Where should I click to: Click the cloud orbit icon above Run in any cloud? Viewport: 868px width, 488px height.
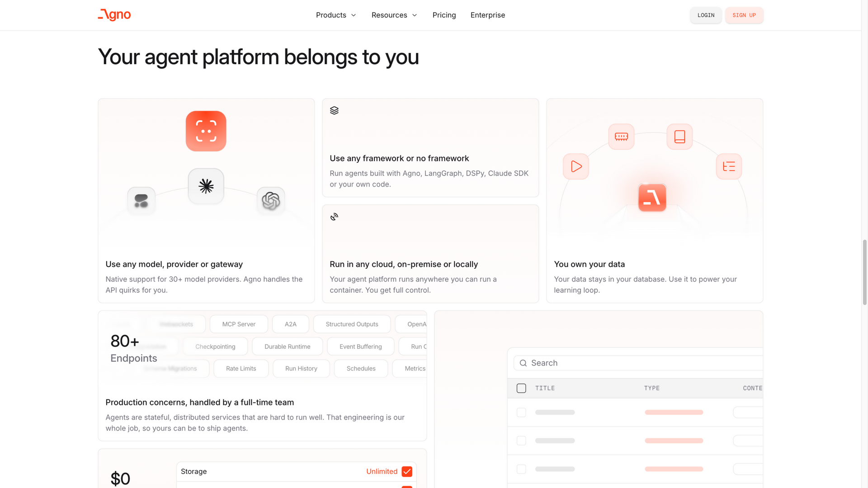click(x=334, y=217)
